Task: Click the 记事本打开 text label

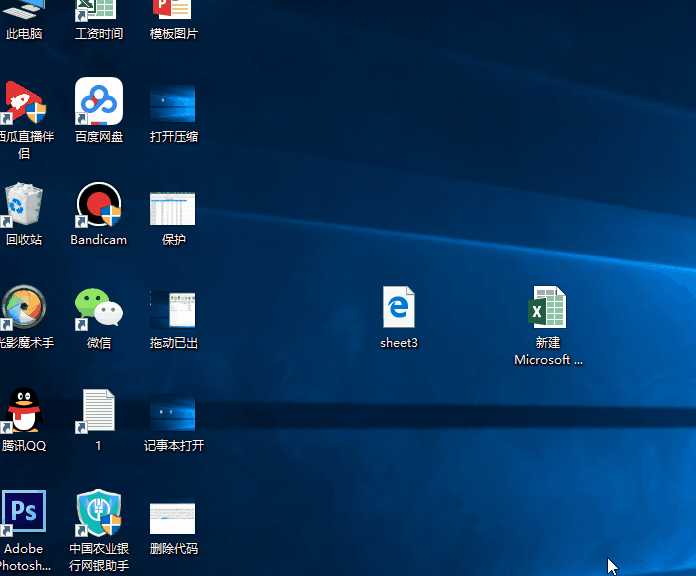Action: 174,446
